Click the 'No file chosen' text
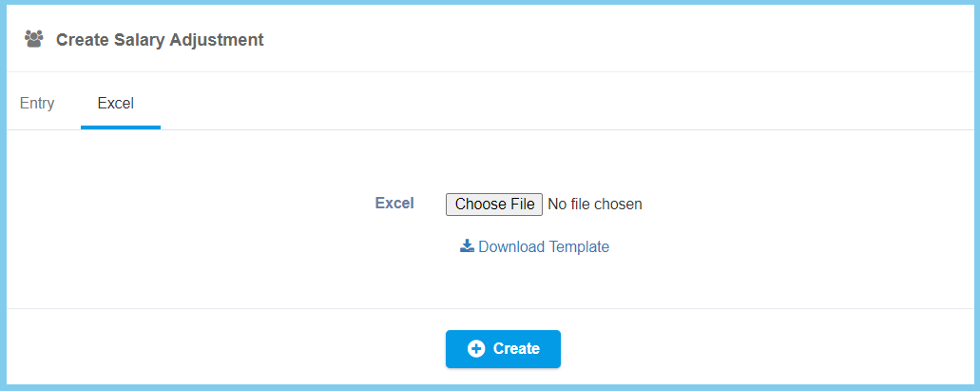This screenshot has height=391, width=980. click(x=595, y=204)
